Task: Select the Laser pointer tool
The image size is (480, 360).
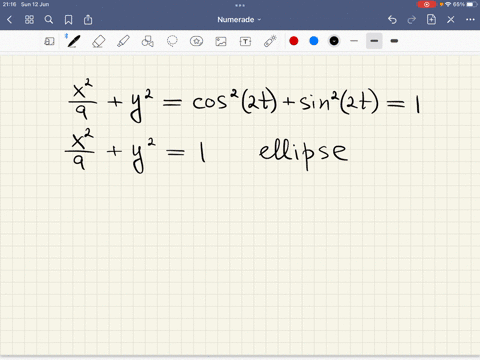Action: click(x=270, y=41)
